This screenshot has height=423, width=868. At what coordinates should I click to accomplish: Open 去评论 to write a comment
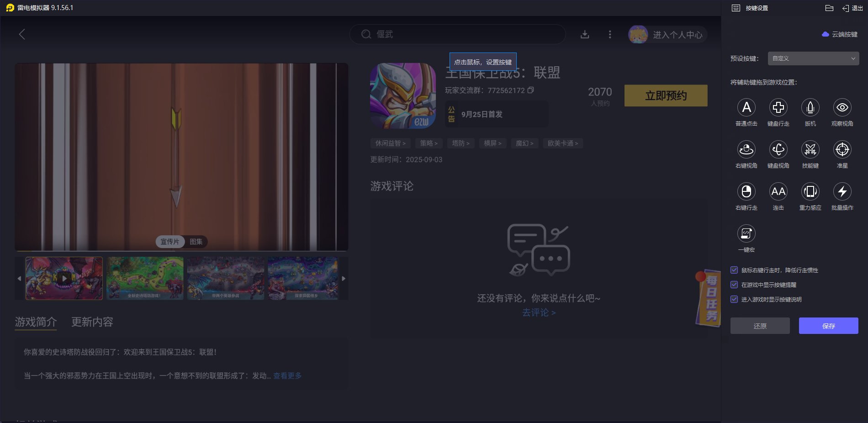[539, 312]
